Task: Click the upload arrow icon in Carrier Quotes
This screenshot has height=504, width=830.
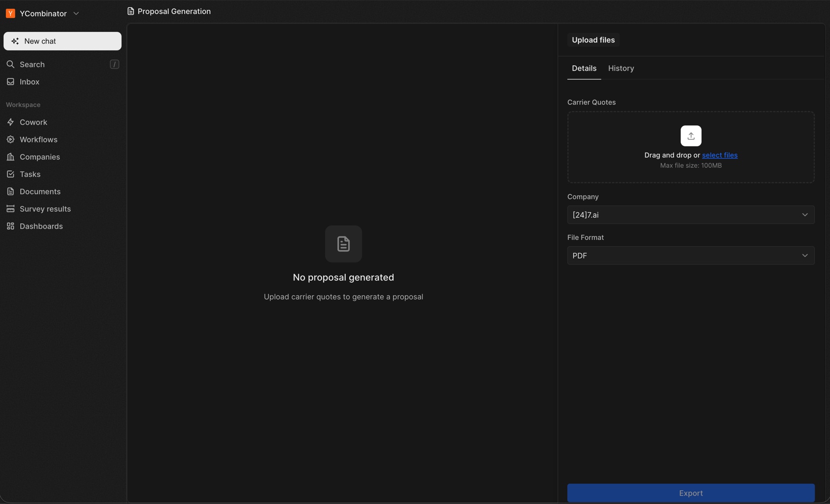Action: [691, 136]
